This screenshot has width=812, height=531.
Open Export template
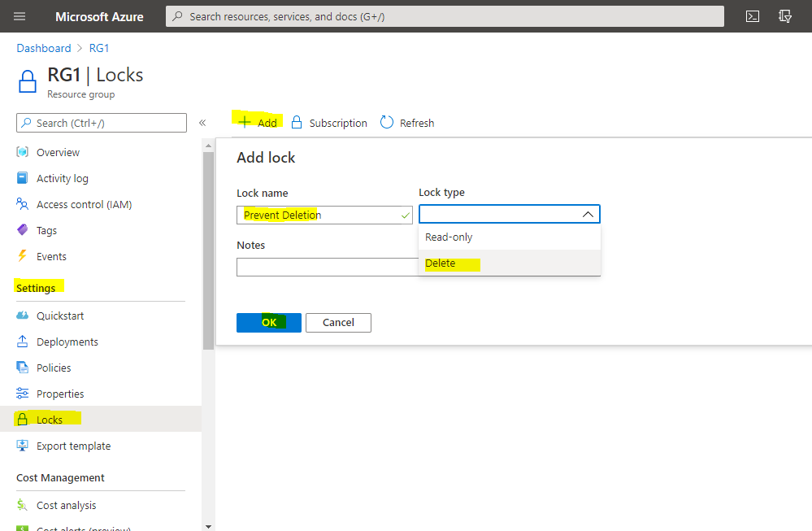click(x=74, y=446)
